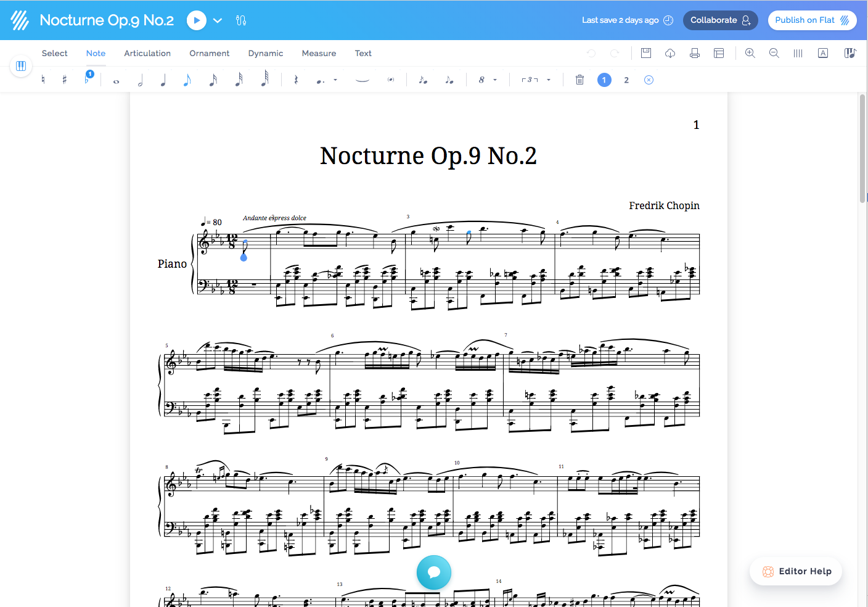Add a crossed grace note (acciaccatura)
This screenshot has height=607, width=868.
tap(423, 80)
